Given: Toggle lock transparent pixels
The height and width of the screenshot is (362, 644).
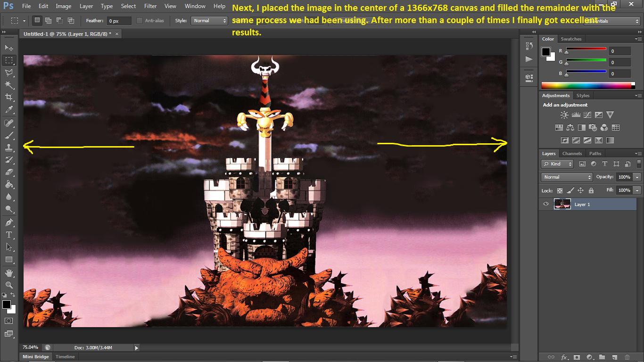Looking at the screenshot, I should (560, 190).
